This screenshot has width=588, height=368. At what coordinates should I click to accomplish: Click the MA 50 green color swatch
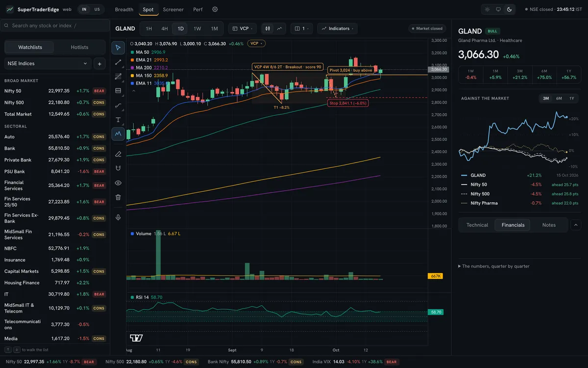pyautogui.click(x=133, y=52)
